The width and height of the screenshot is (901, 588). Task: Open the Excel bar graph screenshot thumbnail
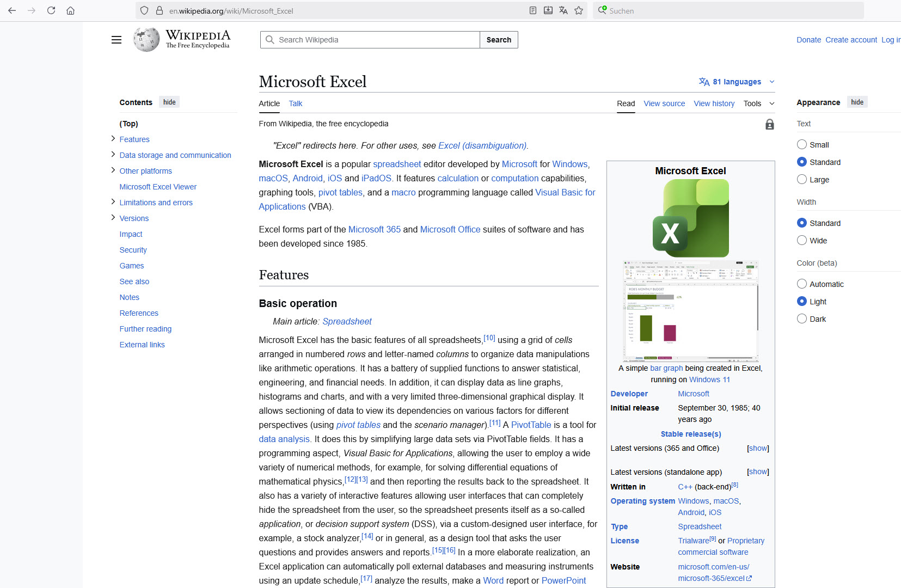(690, 311)
